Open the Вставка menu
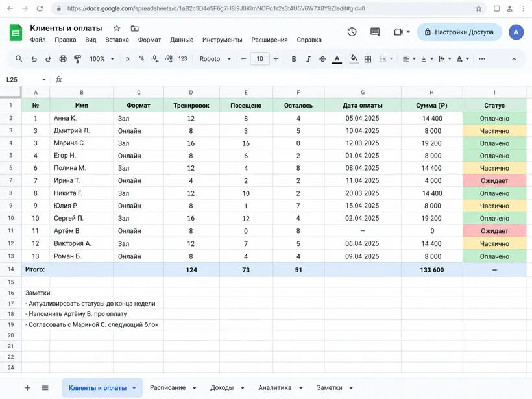This screenshot has width=532, height=399. click(x=117, y=40)
